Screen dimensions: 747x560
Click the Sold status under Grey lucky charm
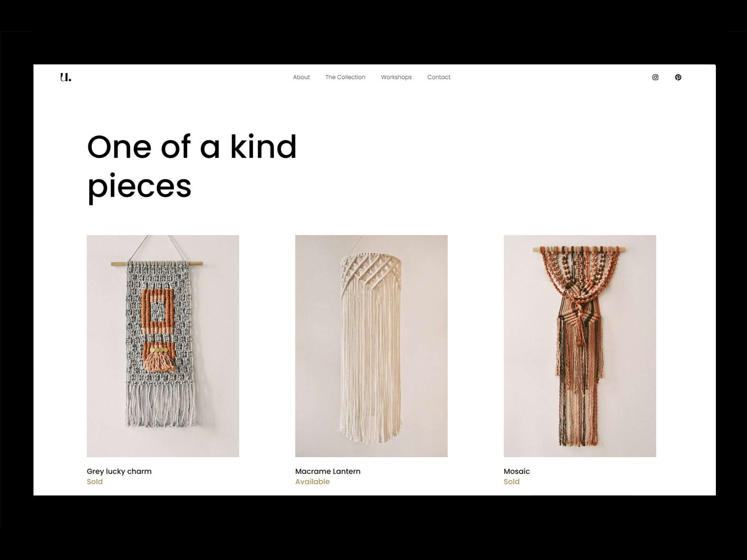[x=95, y=481]
